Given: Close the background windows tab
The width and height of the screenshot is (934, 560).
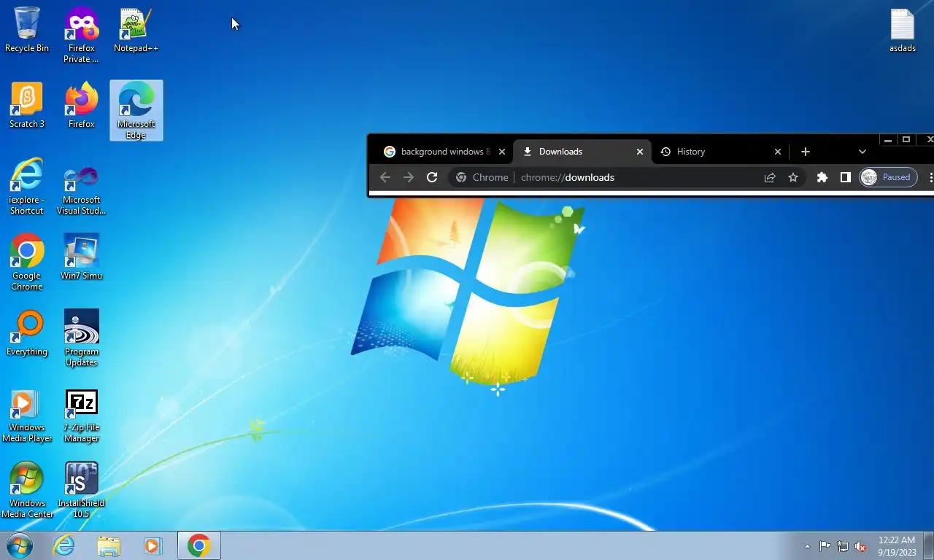Looking at the screenshot, I should coord(502,152).
